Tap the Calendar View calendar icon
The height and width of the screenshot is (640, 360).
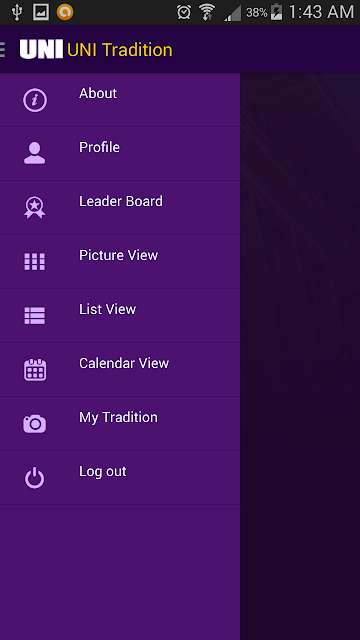click(35, 370)
